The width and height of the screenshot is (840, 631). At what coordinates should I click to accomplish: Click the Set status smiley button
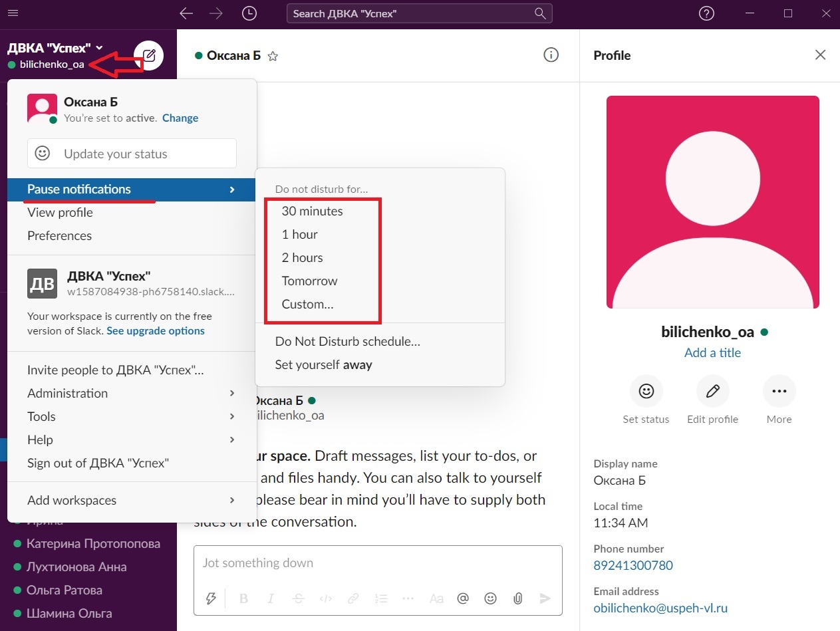pyautogui.click(x=646, y=392)
